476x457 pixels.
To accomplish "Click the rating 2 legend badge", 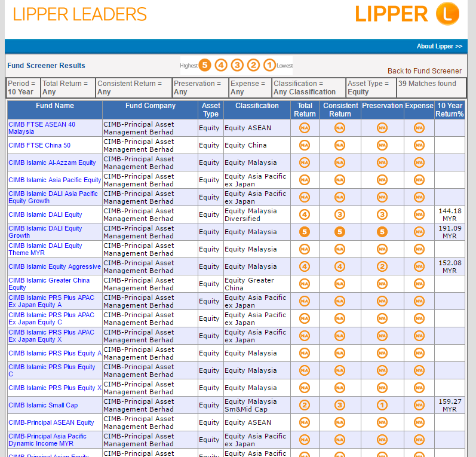I will click(x=253, y=65).
